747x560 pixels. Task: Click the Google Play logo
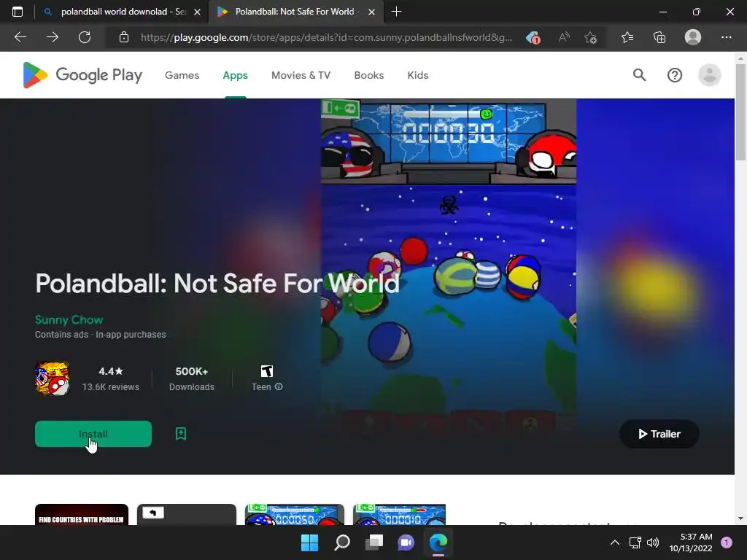tap(83, 75)
